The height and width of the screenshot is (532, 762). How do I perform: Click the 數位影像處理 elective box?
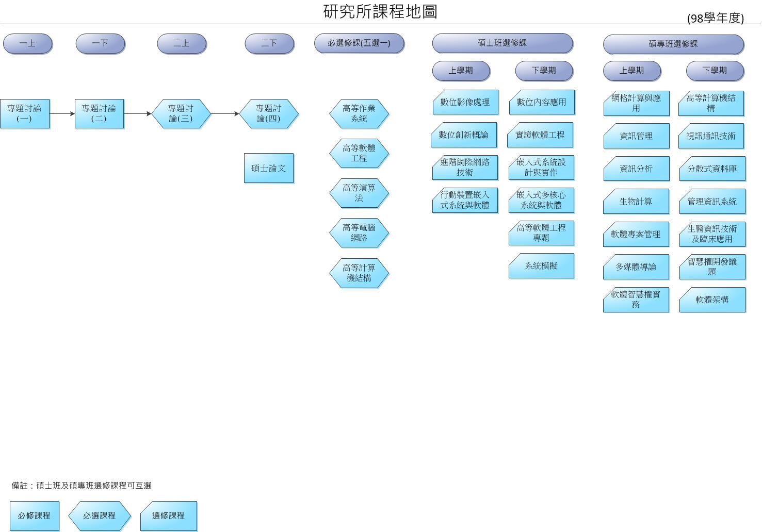[x=465, y=103]
